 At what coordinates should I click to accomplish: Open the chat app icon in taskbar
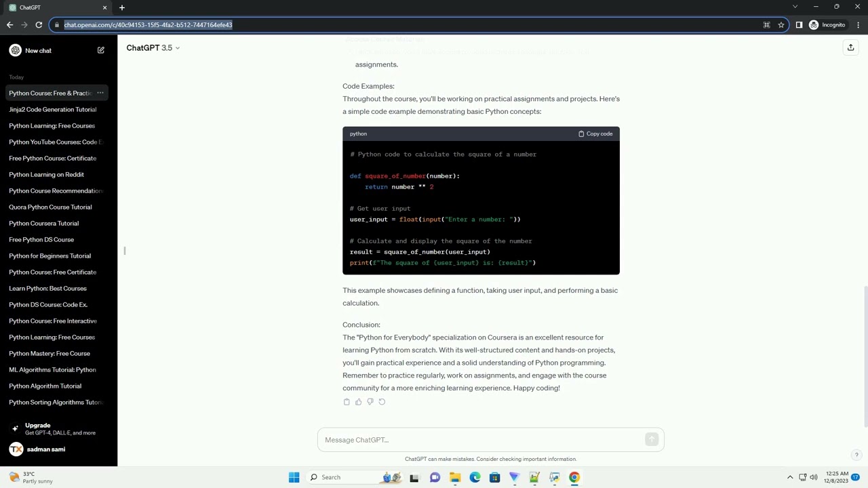pyautogui.click(x=435, y=477)
